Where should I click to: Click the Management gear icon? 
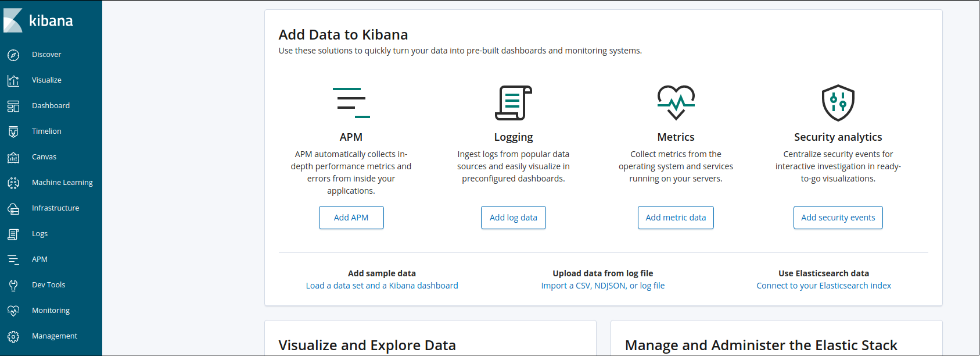pos(13,336)
